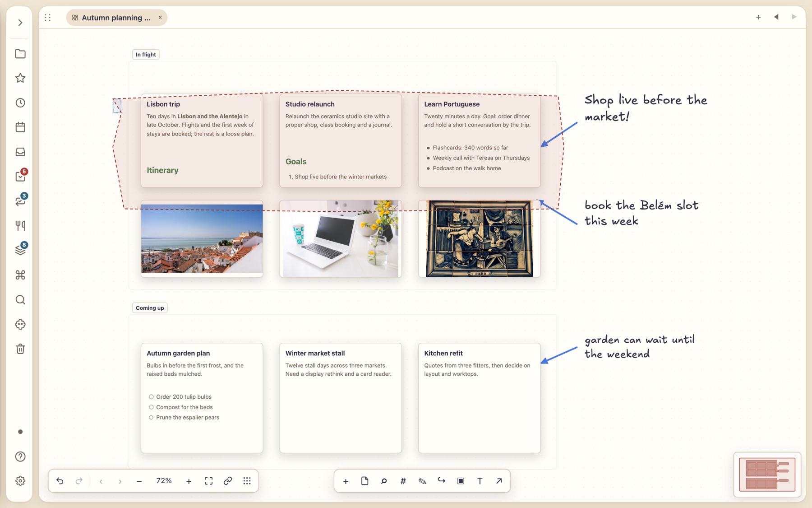Select the text T tool
Viewport: 812px width, 508px height.
[x=480, y=481]
